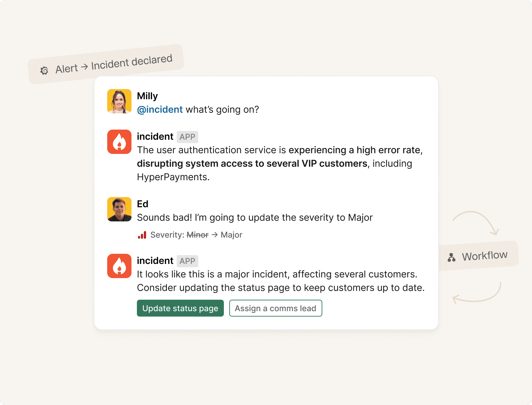The width and height of the screenshot is (532, 405).
Task: Open Milly's profile avatar
Action: pyautogui.click(x=119, y=101)
